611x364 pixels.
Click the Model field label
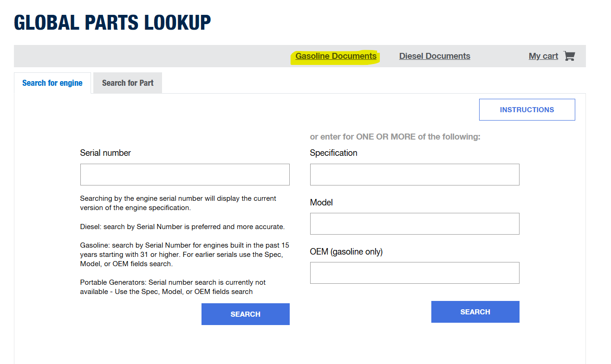point(321,203)
